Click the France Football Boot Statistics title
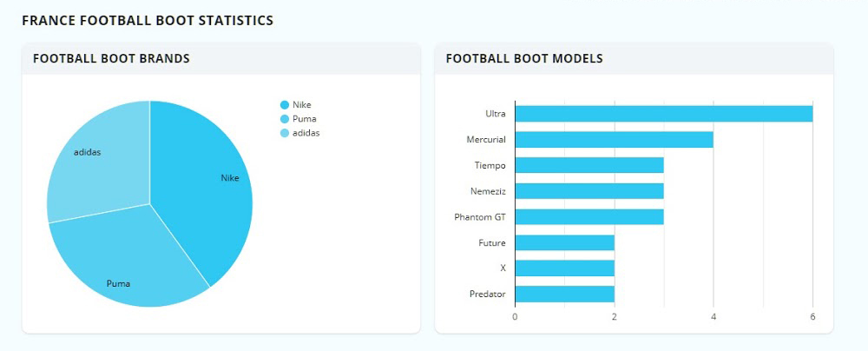This screenshot has width=868, height=351. [x=148, y=20]
